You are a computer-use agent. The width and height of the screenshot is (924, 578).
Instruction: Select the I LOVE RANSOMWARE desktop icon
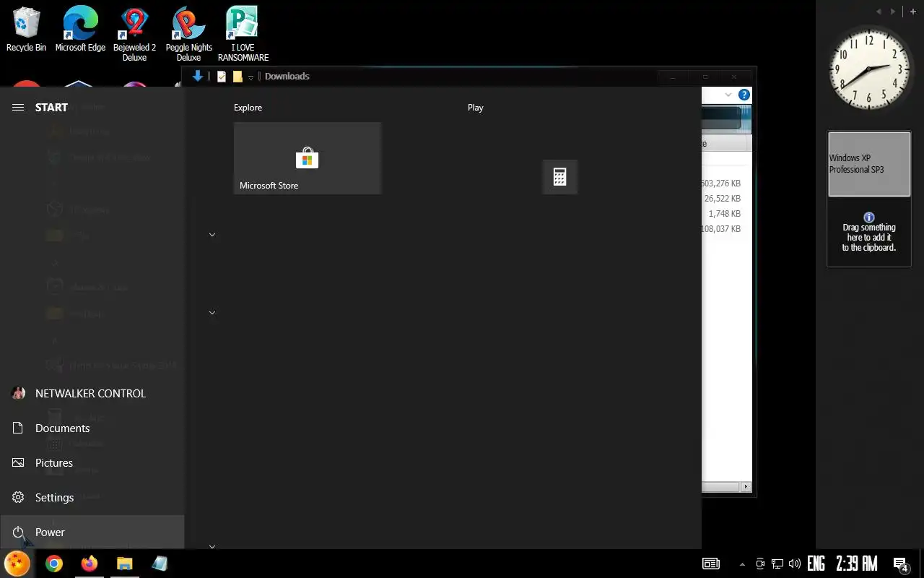pos(243,34)
